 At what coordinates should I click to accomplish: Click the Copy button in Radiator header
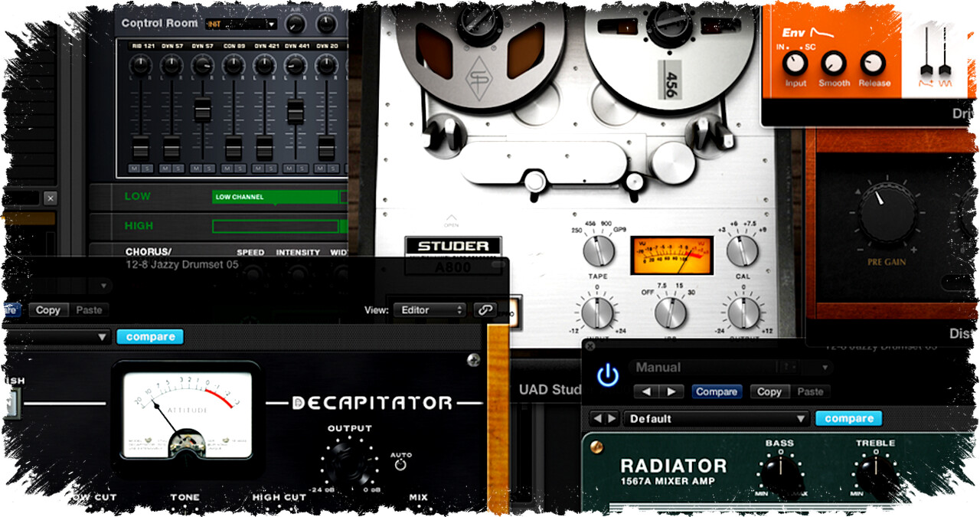coord(769,391)
